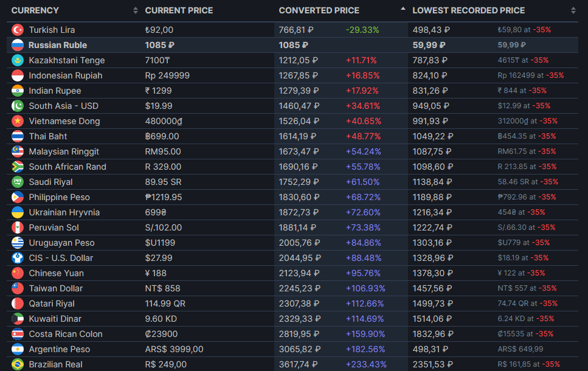Click the Current Price column header
Image resolution: width=588 pixels, height=371 pixels.
click(179, 10)
